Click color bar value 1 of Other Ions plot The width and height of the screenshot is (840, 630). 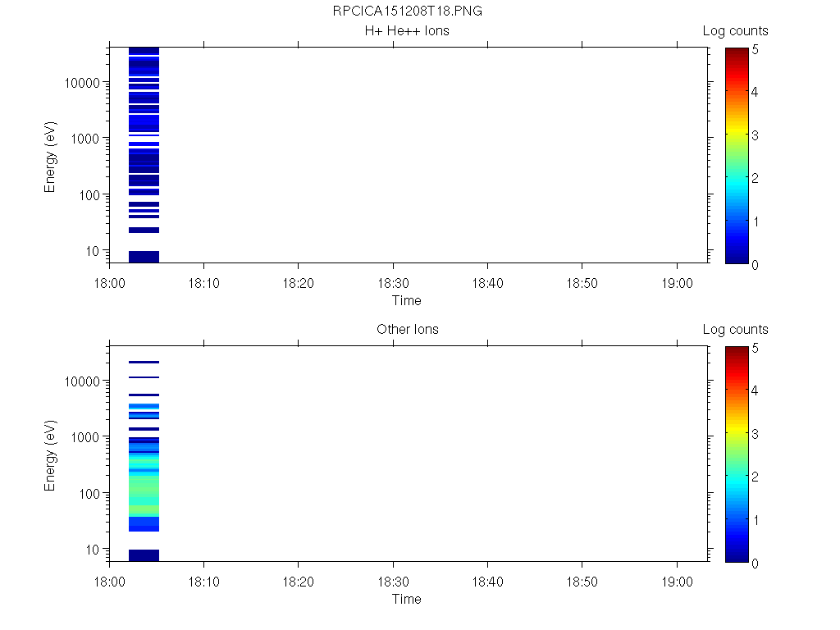[x=756, y=520]
